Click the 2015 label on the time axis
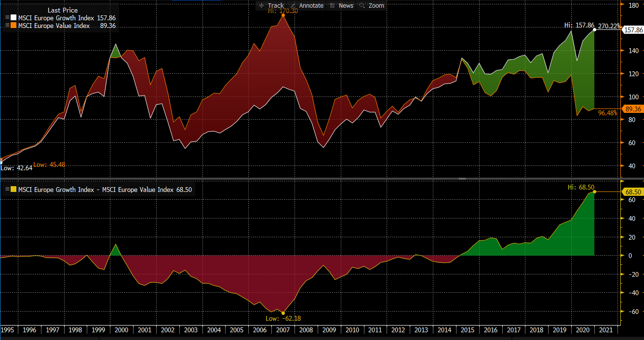644x340 pixels. pyautogui.click(x=467, y=330)
